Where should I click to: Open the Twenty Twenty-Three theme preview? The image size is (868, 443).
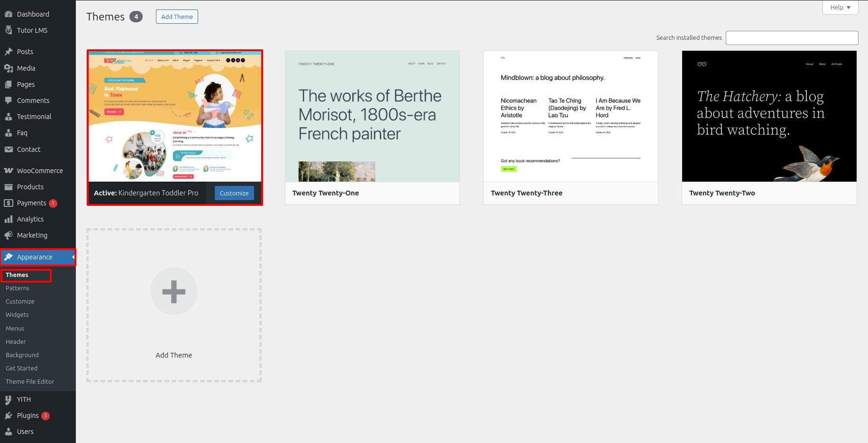pyautogui.click(x=570, y=116)
